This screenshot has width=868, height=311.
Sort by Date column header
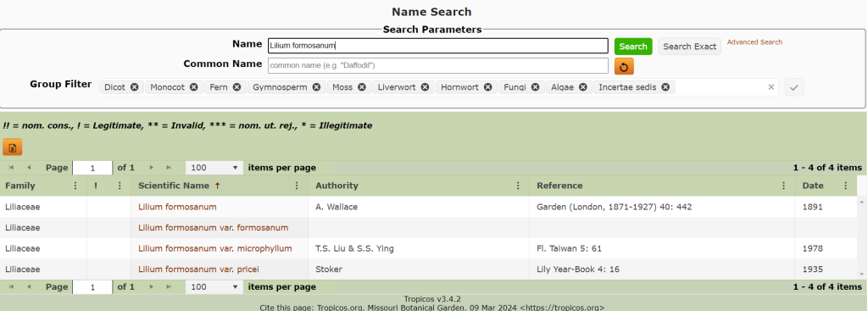point(813,186)
